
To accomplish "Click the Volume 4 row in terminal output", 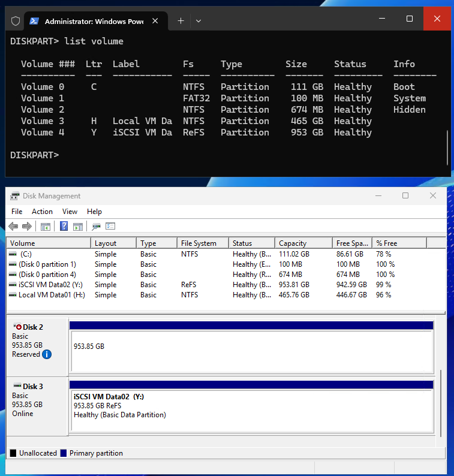I will 196,132.
